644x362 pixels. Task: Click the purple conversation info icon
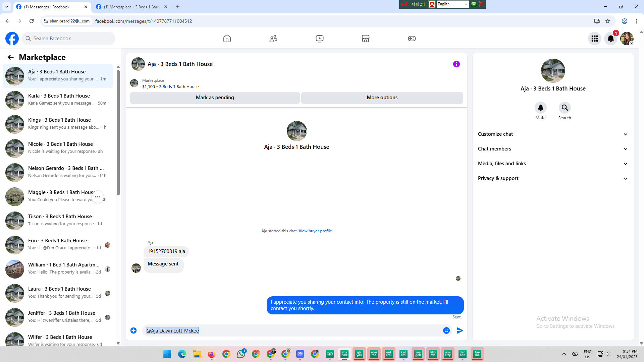pyautogui.click(x=457, y=64)
